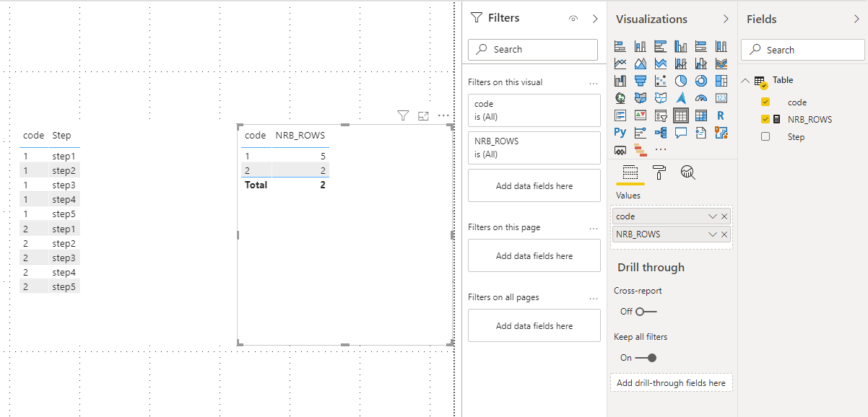The image size is (868, 417).
Task: Select the R script visual
Action: click(x=721, y=115)
